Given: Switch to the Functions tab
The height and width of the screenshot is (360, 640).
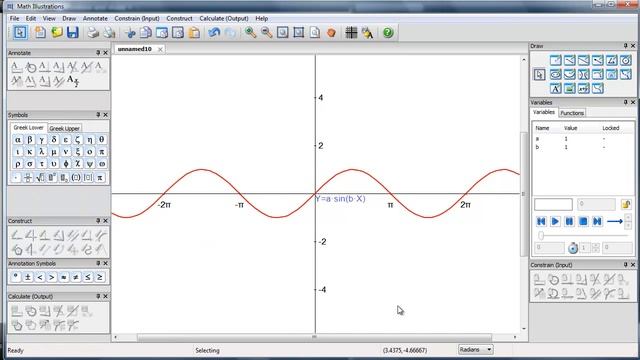Looking at the screenshot, I should pyautogui.click(x=572, y=113).
